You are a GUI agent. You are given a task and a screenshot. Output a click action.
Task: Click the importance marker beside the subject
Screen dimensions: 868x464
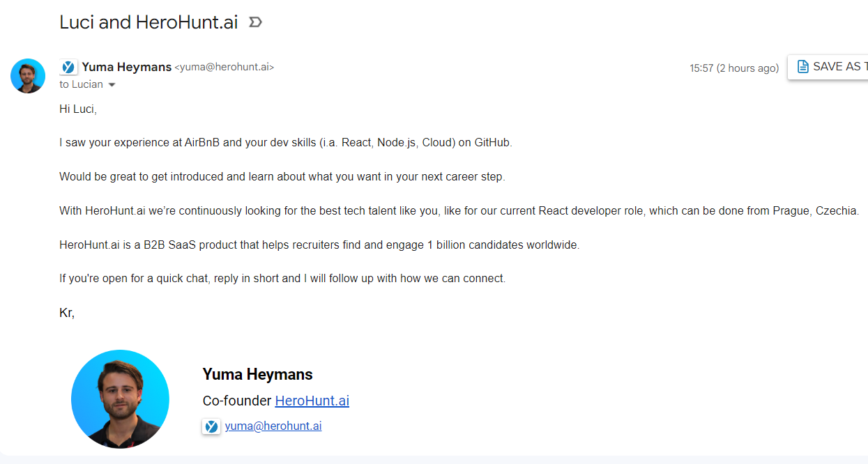point(256,22)
